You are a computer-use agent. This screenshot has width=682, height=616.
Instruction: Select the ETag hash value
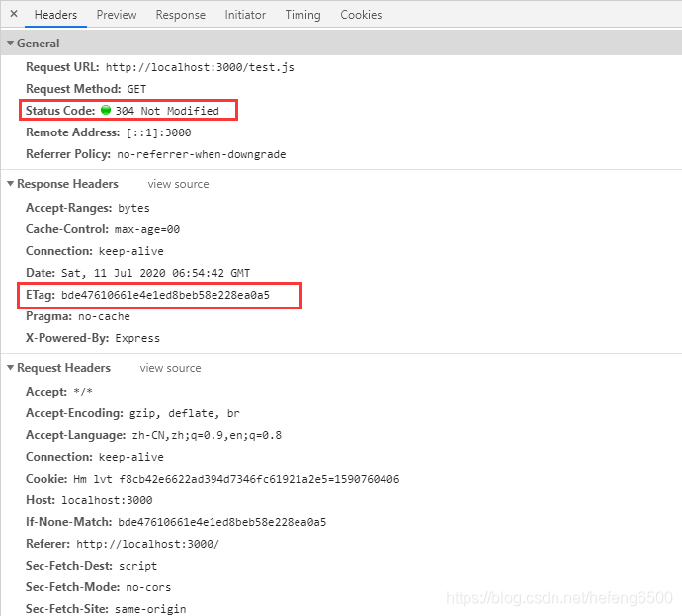coord(165,295)
